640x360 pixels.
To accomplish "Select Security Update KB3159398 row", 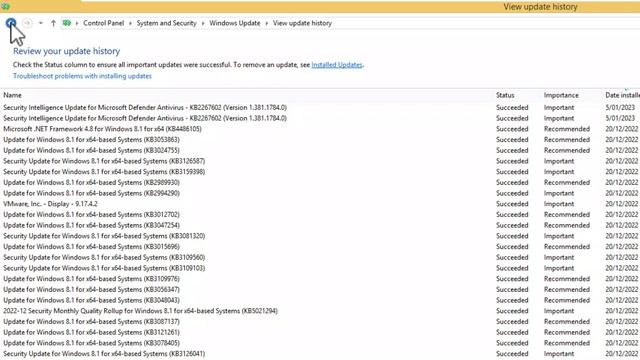I will (x=320, y=172).
